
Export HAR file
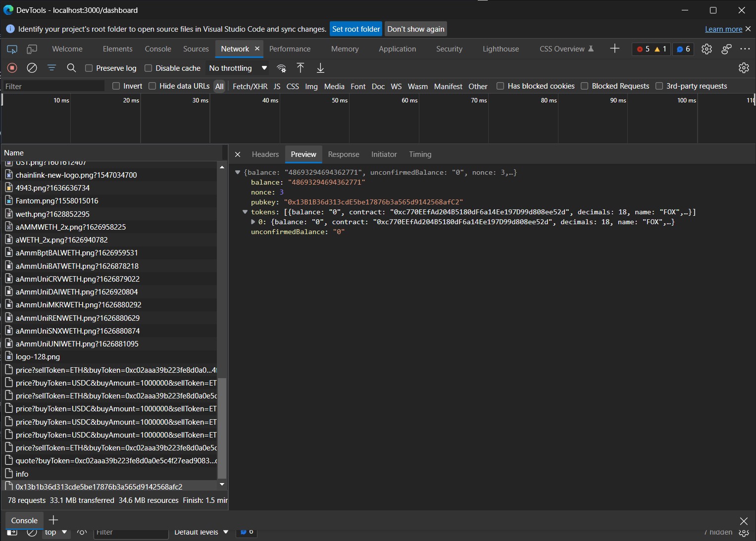click(x=320, y=68)
